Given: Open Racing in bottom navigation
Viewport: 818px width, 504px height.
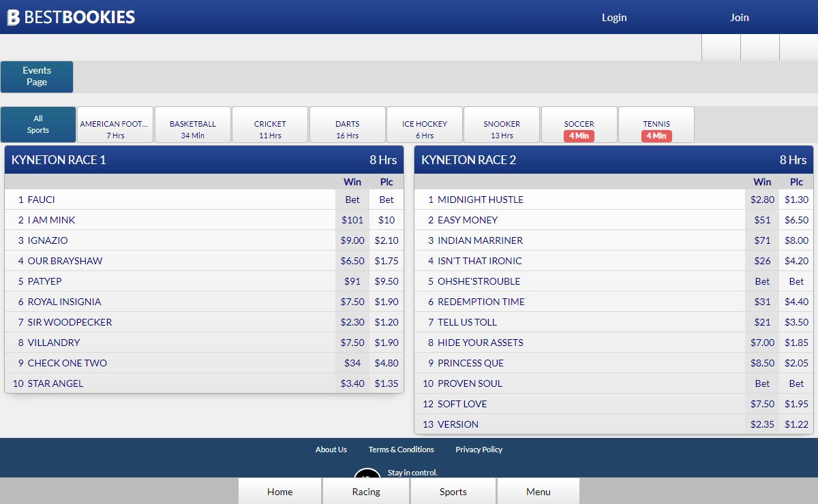Looking at the screenshot, I should point(366,492).
